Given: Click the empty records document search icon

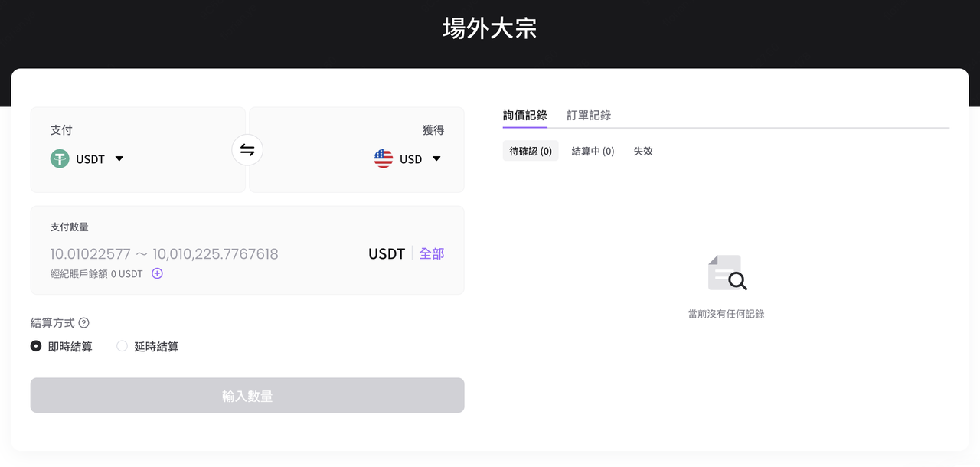Looking at the screenshot, I should 727,273.
